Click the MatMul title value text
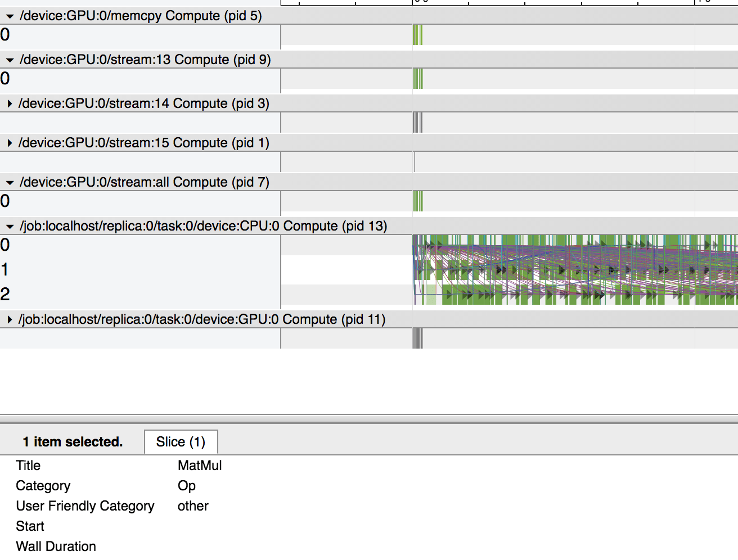 (x=200, y=465)
